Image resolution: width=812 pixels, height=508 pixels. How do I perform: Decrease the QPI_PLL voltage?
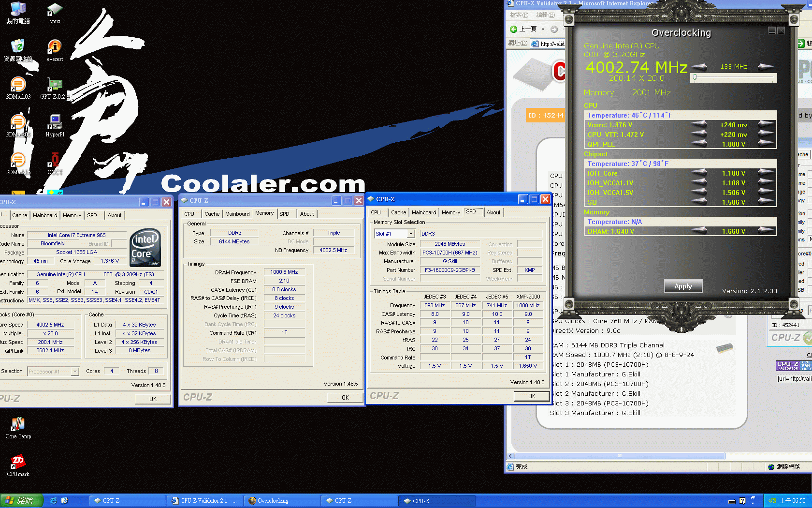[x=699, y=144]
